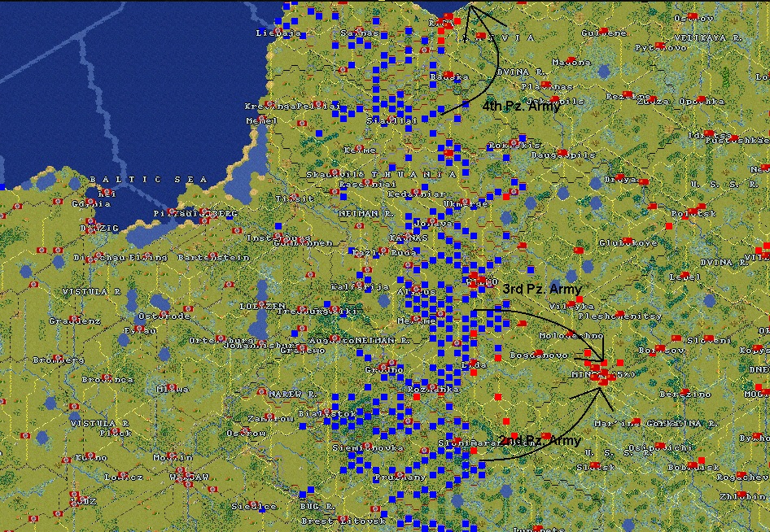Viewport: 770px width, 532px height.
Task: Select the German flag at Siedlce
Action: (253, 504)
